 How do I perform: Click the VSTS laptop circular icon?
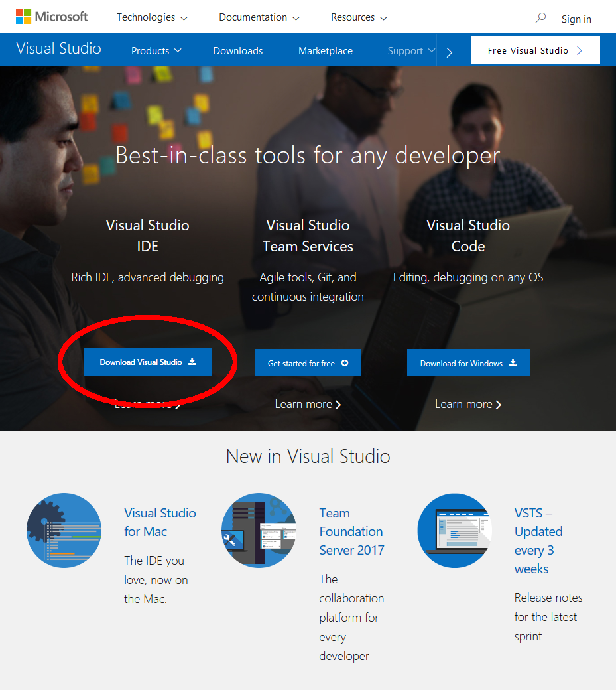coord(455,530)
